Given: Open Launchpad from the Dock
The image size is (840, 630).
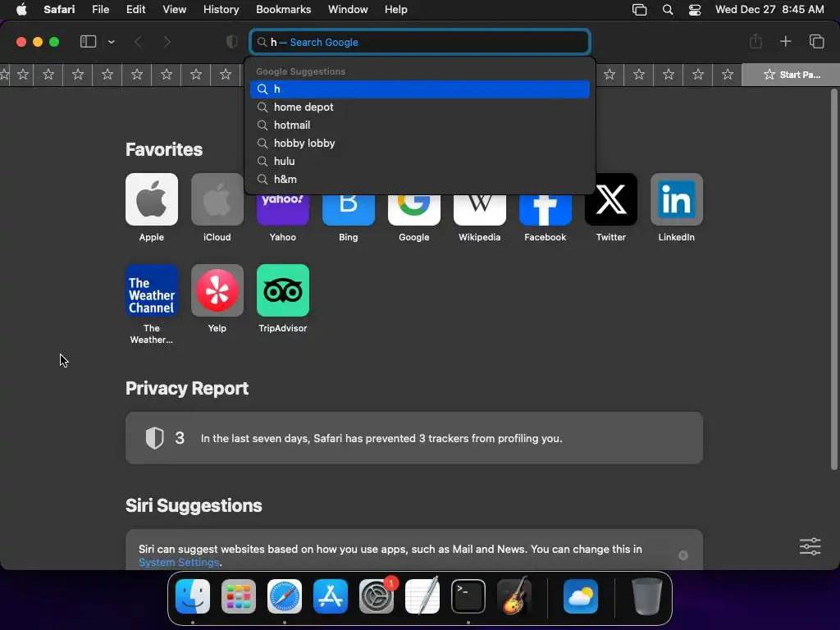Looking at the screenshot, I should (x=239, y=596).
